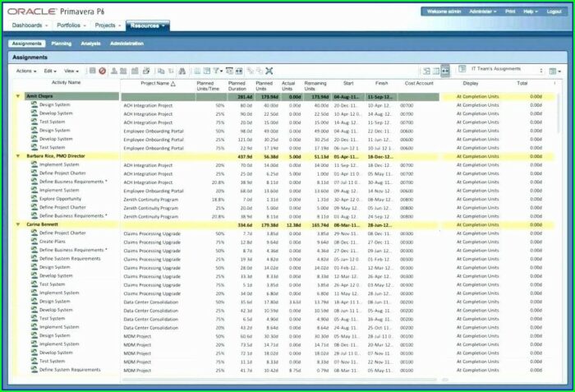Image resolution: width=575 pixels, height=392 pixels.
Task: Select the Create Plans activity row
Action: coord(283,242)
